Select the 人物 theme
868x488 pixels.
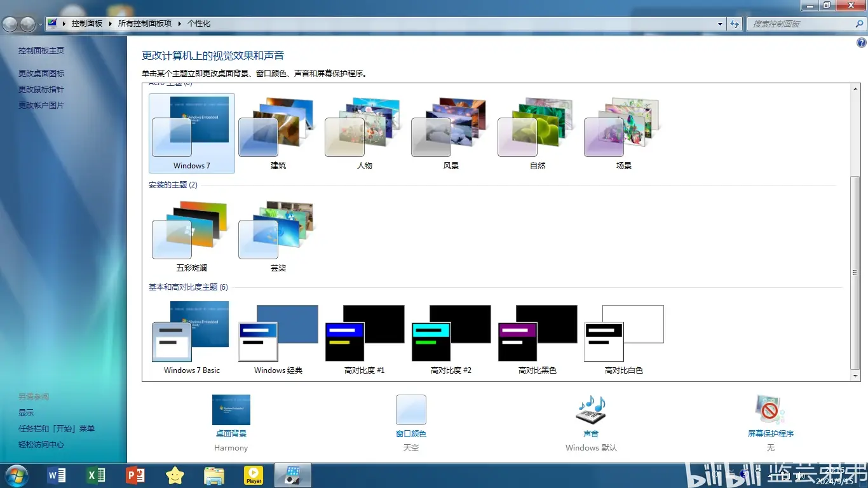(364, 133)
